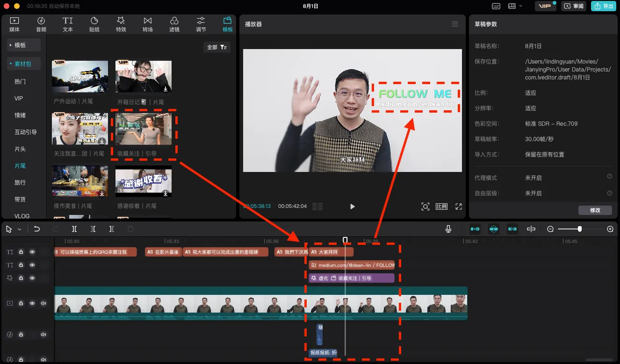Hide the effects track with 虚化

(32, 278)
